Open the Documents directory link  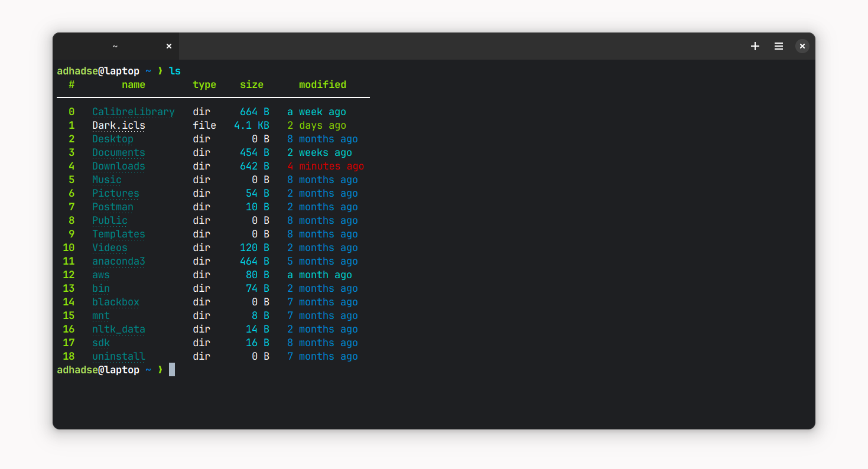click(x=118, y=152)
